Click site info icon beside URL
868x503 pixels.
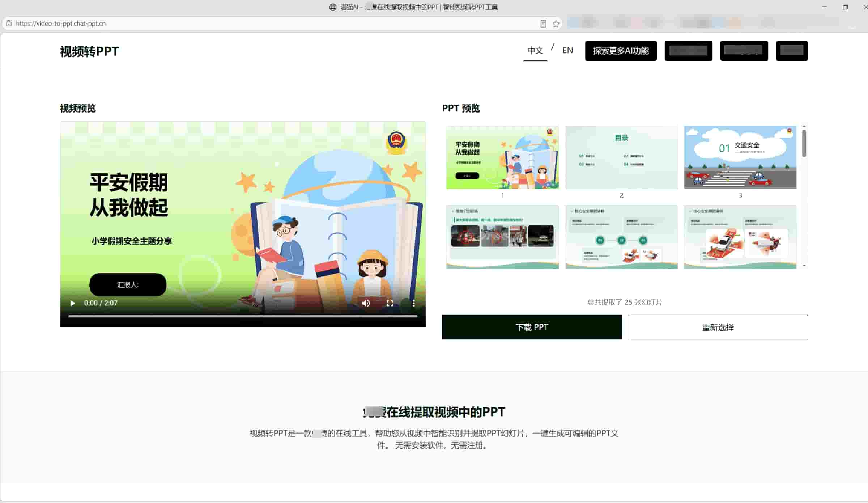click(x=9, y=24)
